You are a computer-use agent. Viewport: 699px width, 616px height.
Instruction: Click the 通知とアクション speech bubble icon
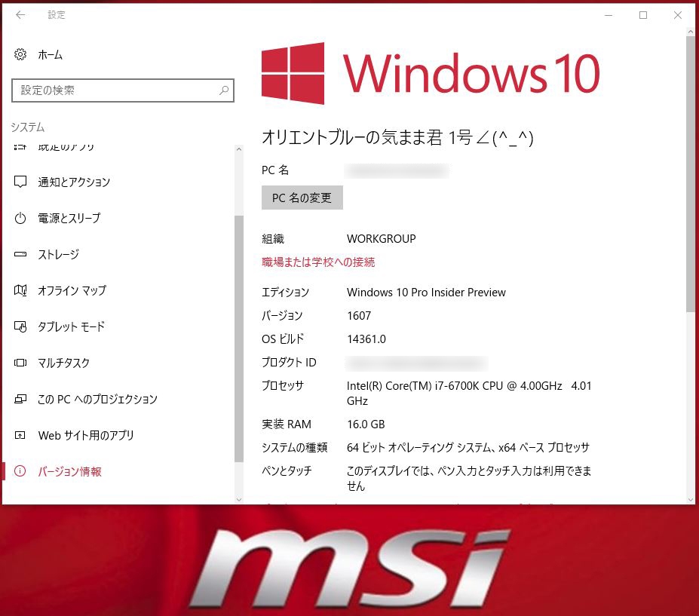click(x=20, y=182)
